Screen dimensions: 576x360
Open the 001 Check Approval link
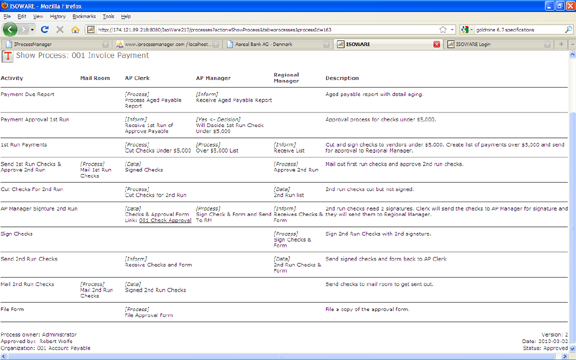pyautogui.click(x=165, y=220)
